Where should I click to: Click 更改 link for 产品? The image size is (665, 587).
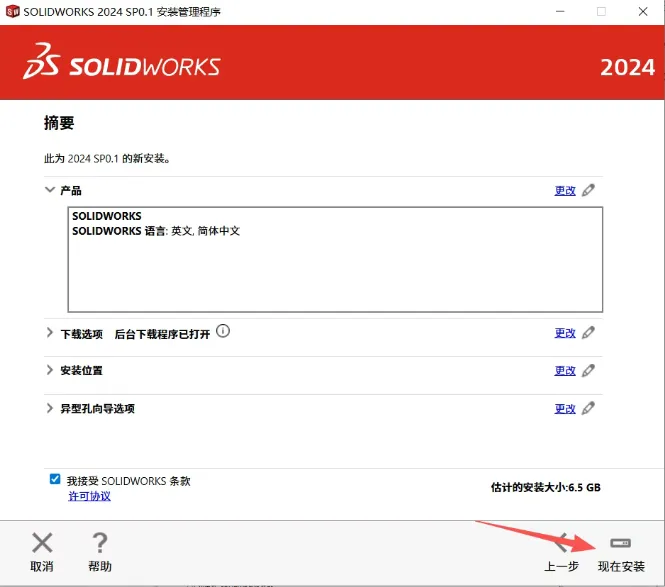click(565, 191)
